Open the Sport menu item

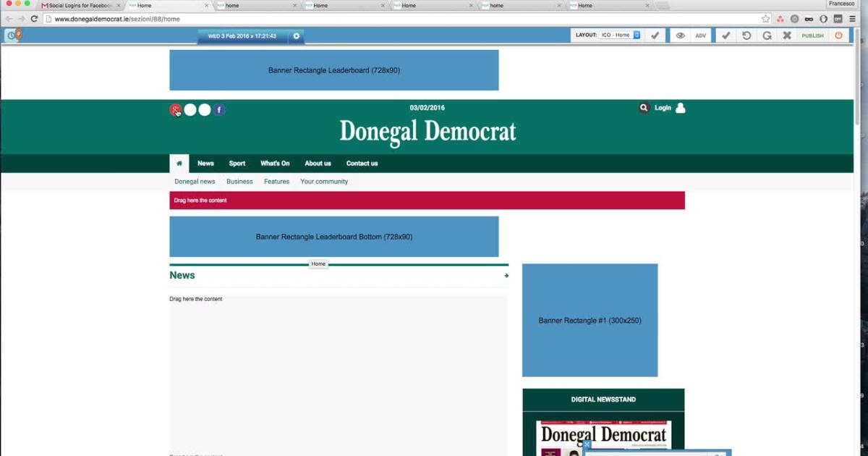pyautogui.click(x=237, y=164)
